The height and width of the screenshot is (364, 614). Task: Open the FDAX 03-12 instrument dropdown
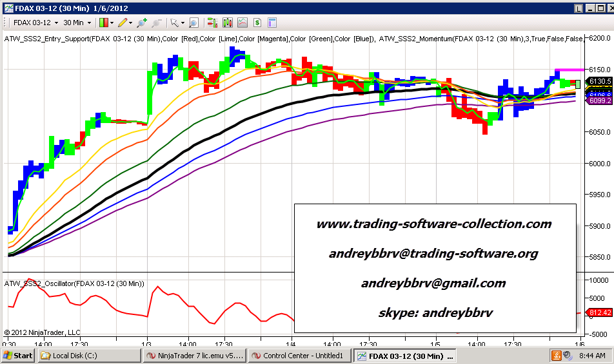coord(35,23)
